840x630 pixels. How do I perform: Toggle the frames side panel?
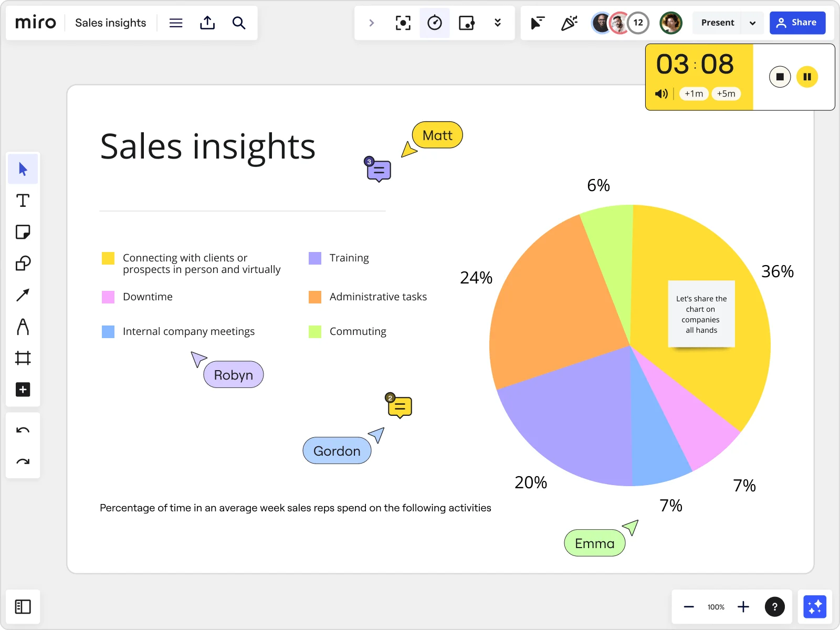click(x=23, y=607)
